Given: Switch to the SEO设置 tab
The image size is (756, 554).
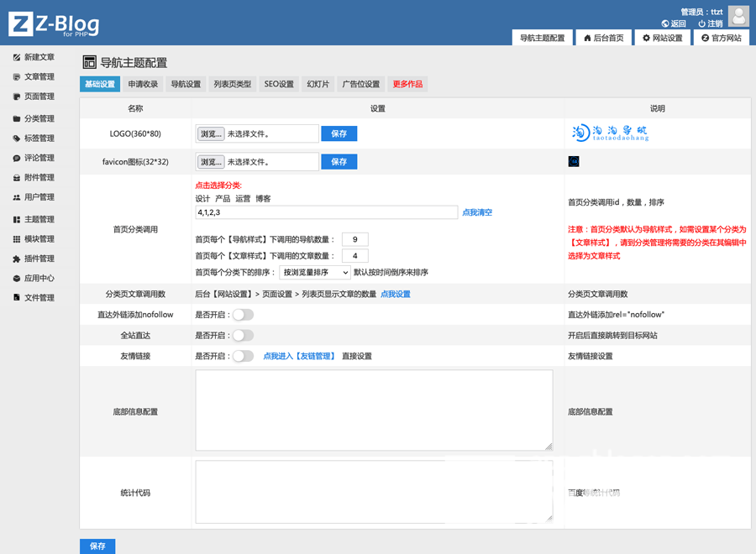Looking at the screenshot, I should (279, 84).
